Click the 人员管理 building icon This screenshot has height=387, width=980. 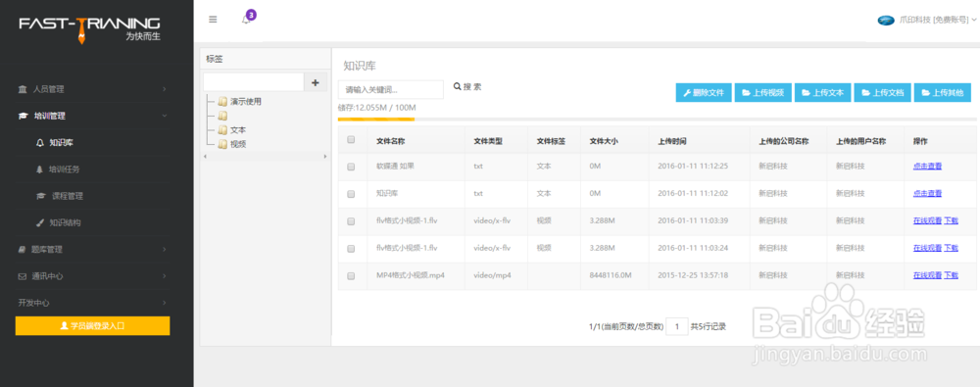point(23,89)
